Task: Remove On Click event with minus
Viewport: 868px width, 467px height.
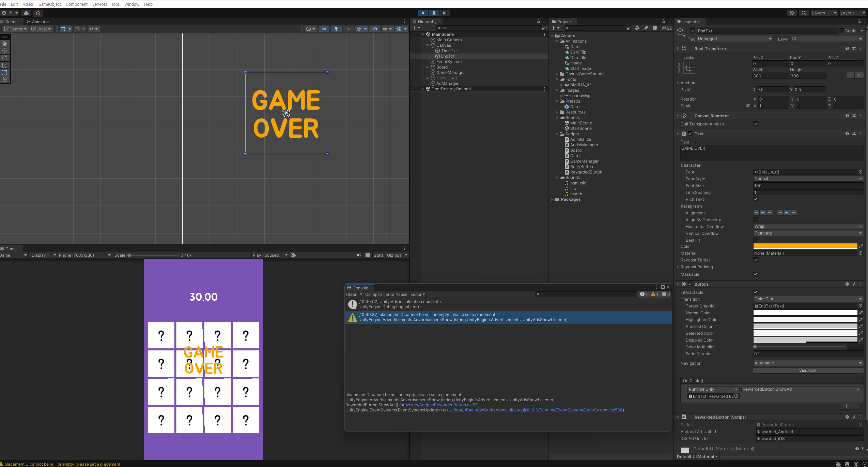Action: point(855,406)
